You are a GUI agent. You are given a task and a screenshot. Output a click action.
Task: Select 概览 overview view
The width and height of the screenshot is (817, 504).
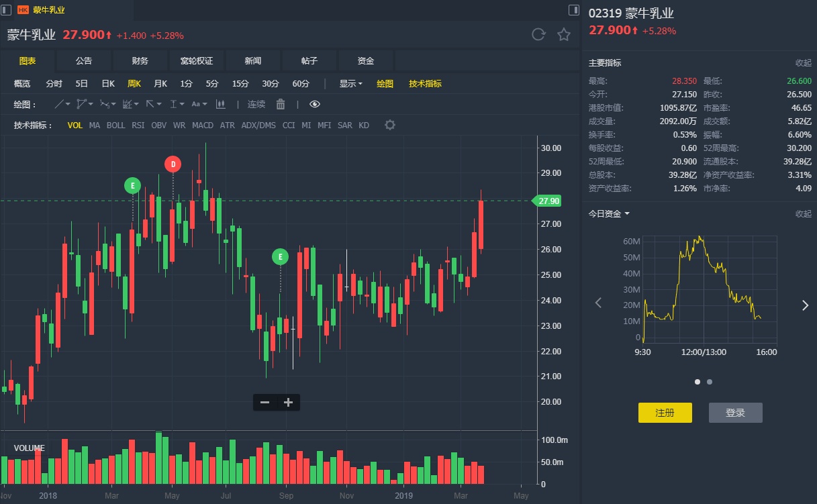pyautogui.click(x=22, y=84)
